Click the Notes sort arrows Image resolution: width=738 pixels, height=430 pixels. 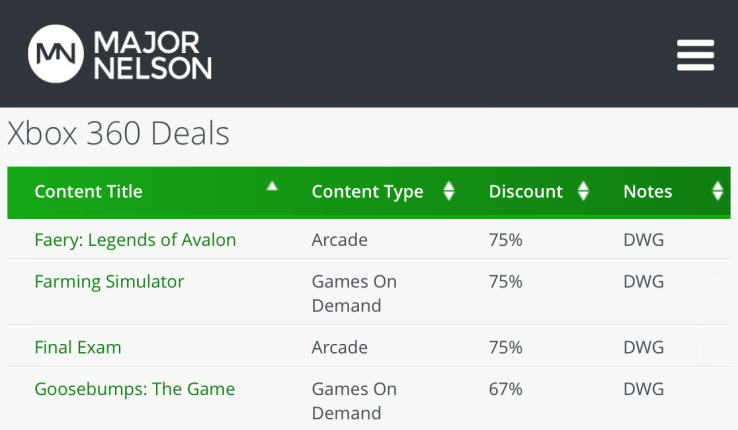tap(717, 191)
